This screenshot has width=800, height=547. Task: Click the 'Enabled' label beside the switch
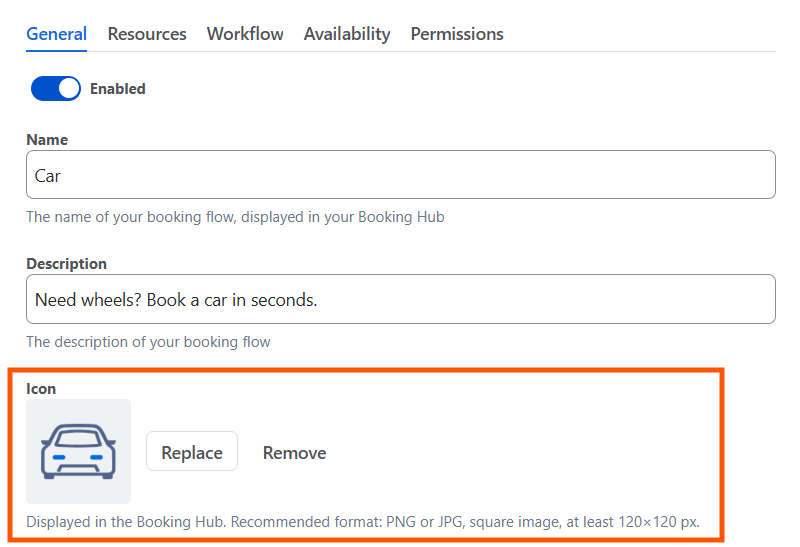tap(118, 89)
